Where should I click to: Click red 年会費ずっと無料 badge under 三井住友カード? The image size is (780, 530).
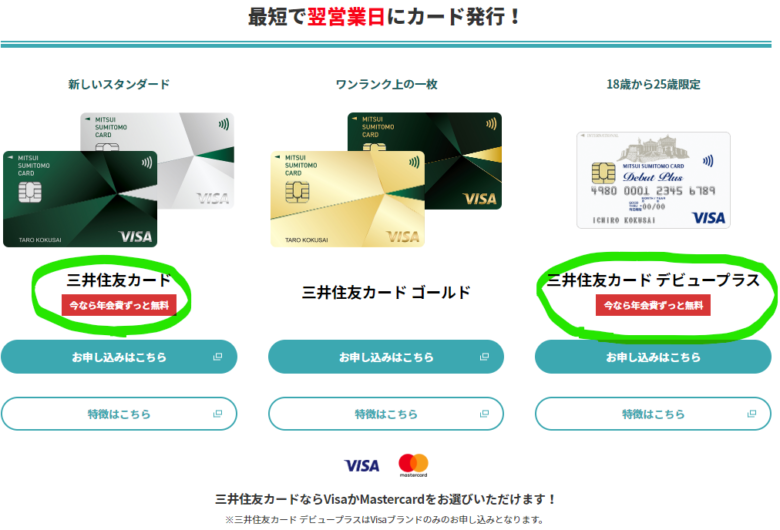tap(119, 305)
